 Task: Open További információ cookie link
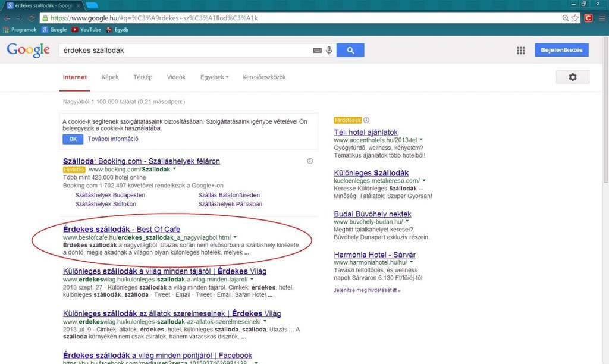[113, 139]
